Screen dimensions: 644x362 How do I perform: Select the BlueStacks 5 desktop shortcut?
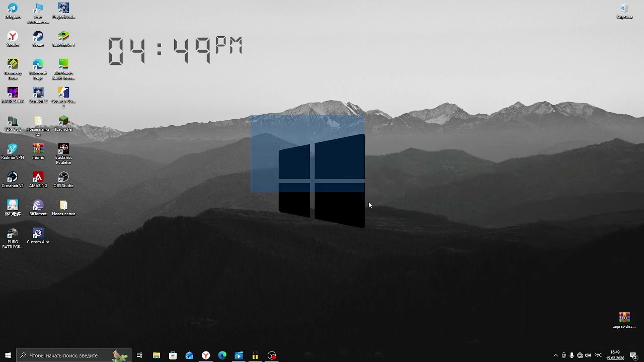[63, 39]
